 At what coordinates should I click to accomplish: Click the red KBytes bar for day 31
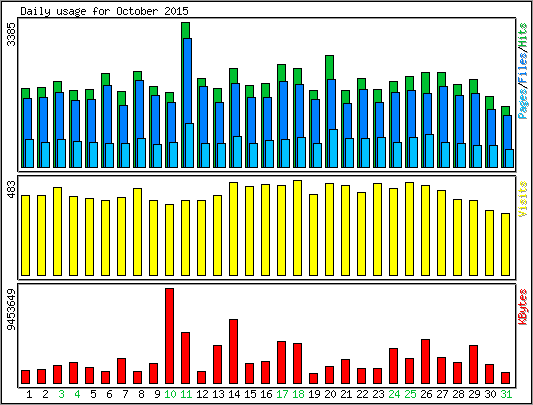[505, 378]
